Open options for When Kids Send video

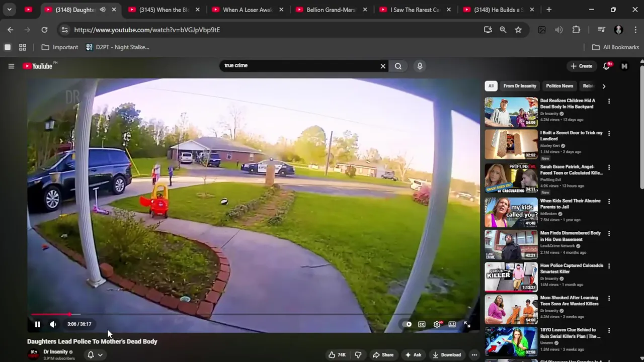click(x=609, y=201)
